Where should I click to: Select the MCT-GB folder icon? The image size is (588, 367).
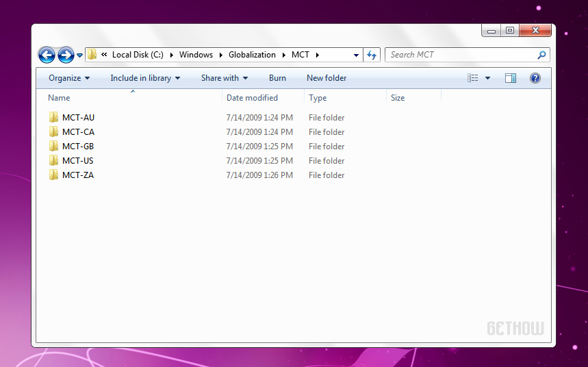pos(53,146)
